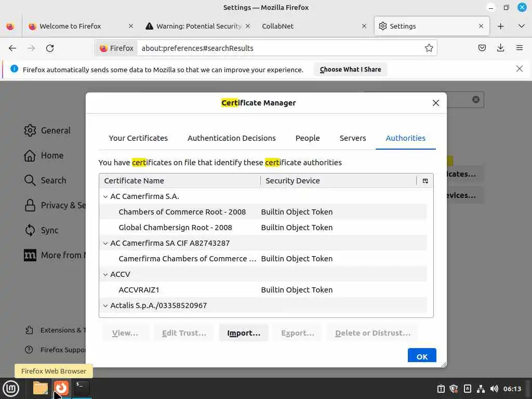The width and height of the screenshot is (532, 399).
Task: Click the Firefox identity icon in address bar
Action: (116, 48)
